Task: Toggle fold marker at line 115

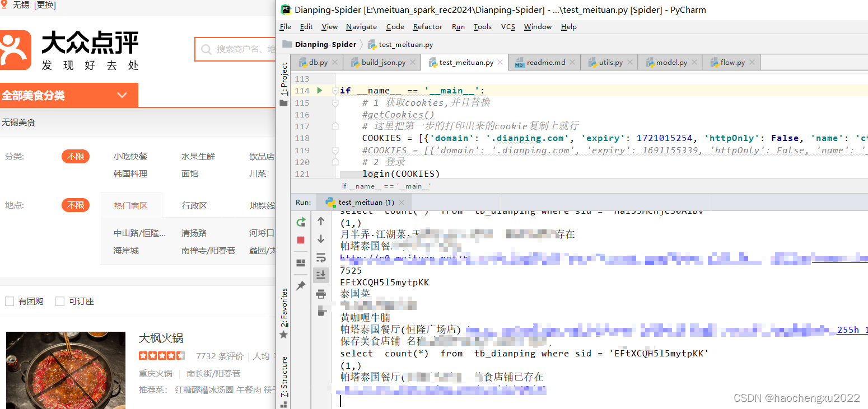Action: [335, 103]
